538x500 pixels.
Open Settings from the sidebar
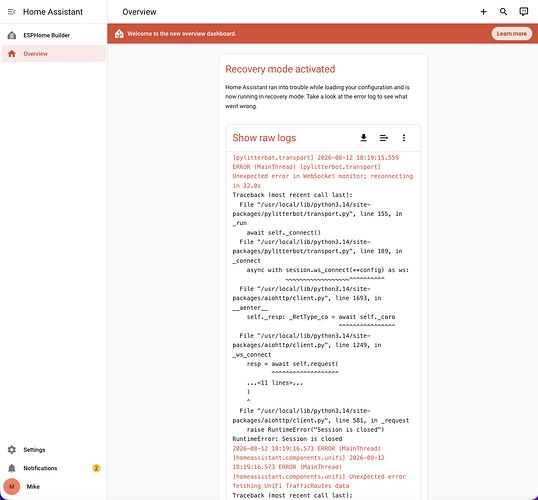point(54,450)
